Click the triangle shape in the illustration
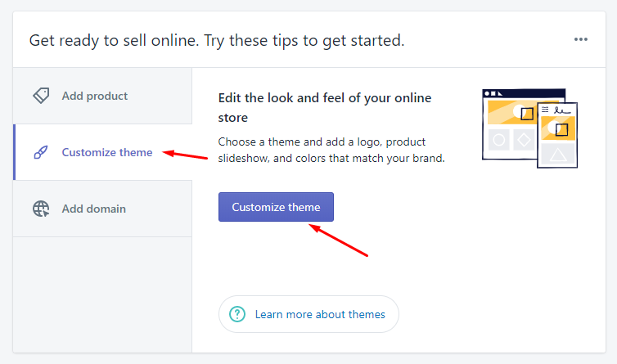Screen dimensions: 617x364 (557, 154)
